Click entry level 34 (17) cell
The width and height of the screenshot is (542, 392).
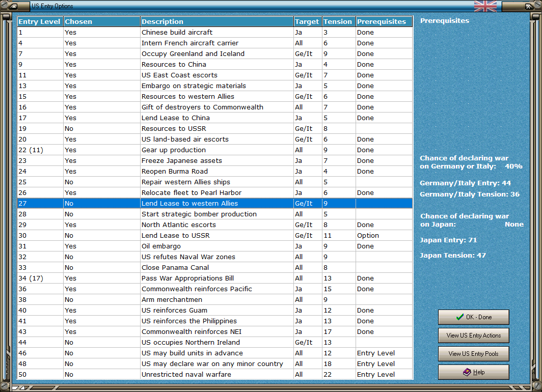point(40,278)
